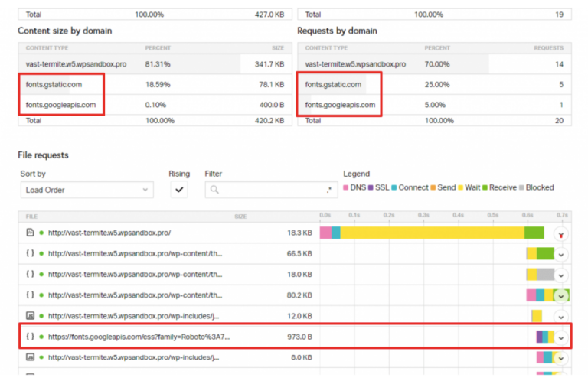This screenshot has height=381, width=588.
Task: Expand the 66.5 KB request row
Action: pos(562,254)
